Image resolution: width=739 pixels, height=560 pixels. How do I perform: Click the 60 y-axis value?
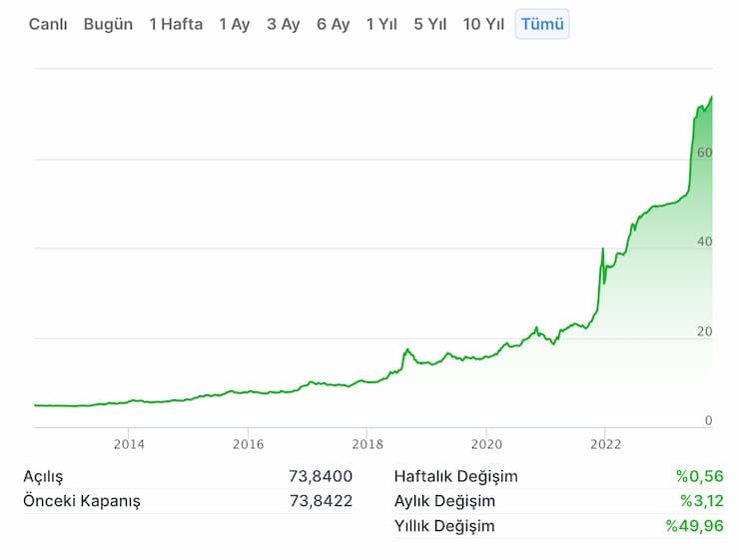pos(705,153)
